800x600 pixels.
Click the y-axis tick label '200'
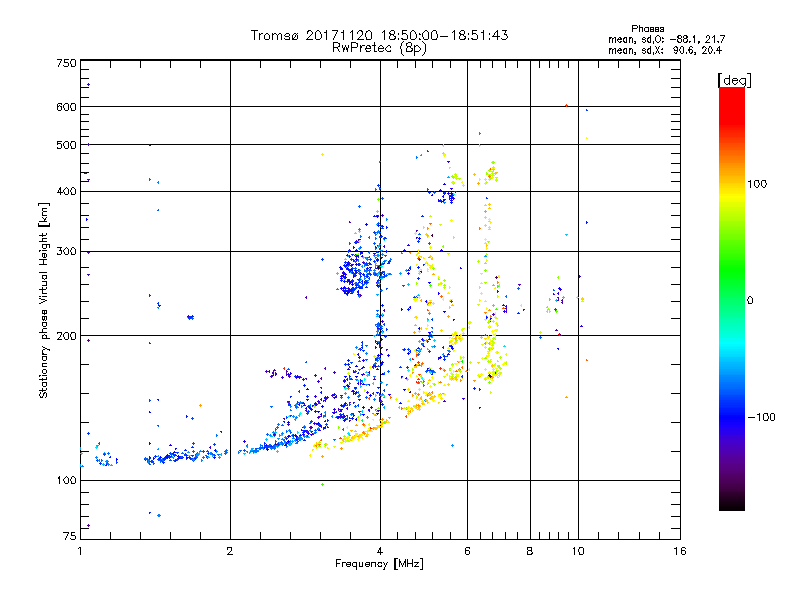(x=66, y=336)
